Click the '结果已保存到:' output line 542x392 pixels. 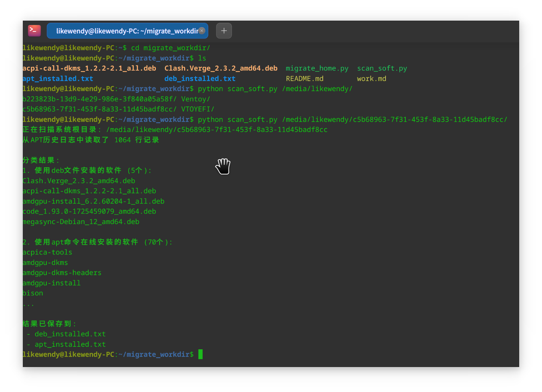point(50,324)
